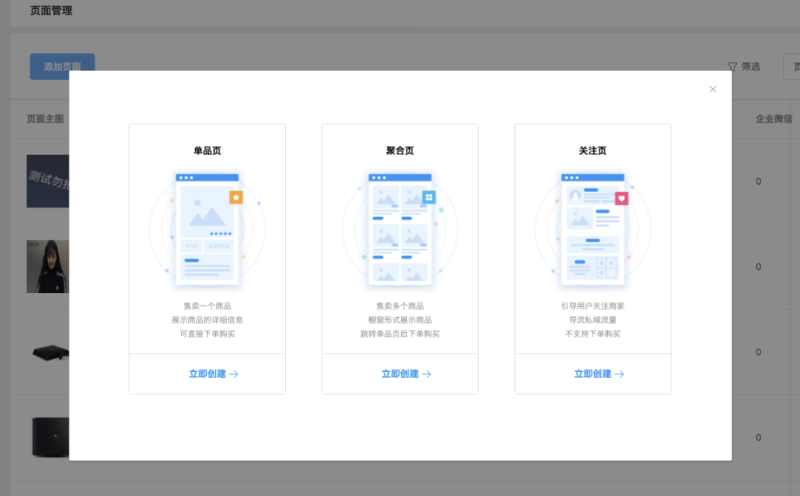Select 立即创建 under the 聚合页 card
The image size is (800, 496).
coord(399,374)
